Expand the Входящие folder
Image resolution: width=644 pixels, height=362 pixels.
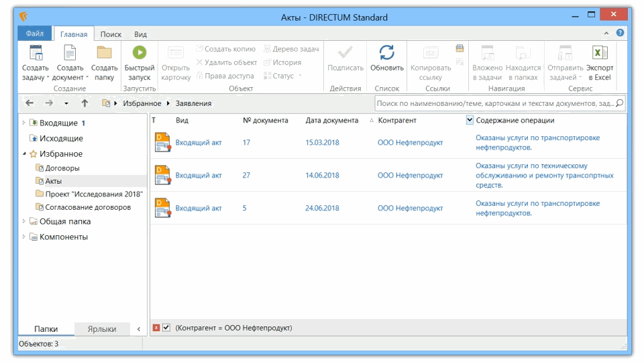[x=24, y=123]
